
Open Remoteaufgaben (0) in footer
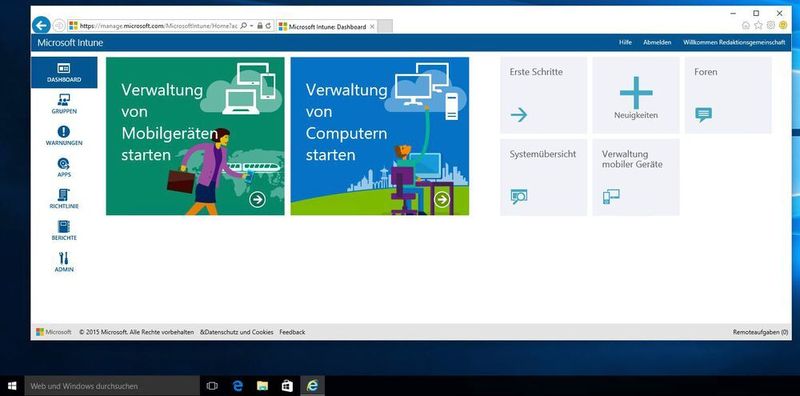tap(760, 332)
